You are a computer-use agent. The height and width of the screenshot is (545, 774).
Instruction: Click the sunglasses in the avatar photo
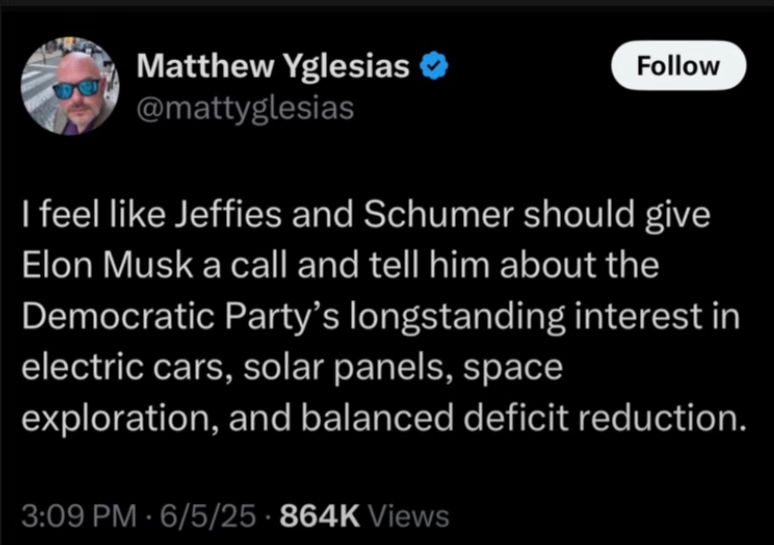pyautogui.click(x=74, y=88)
